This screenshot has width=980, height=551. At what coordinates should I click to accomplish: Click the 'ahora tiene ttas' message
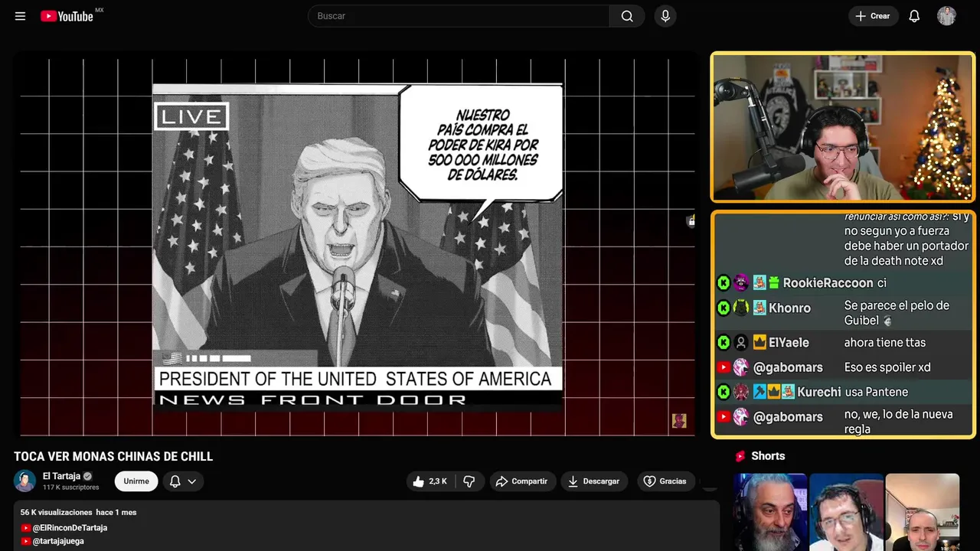coord(885,343)
